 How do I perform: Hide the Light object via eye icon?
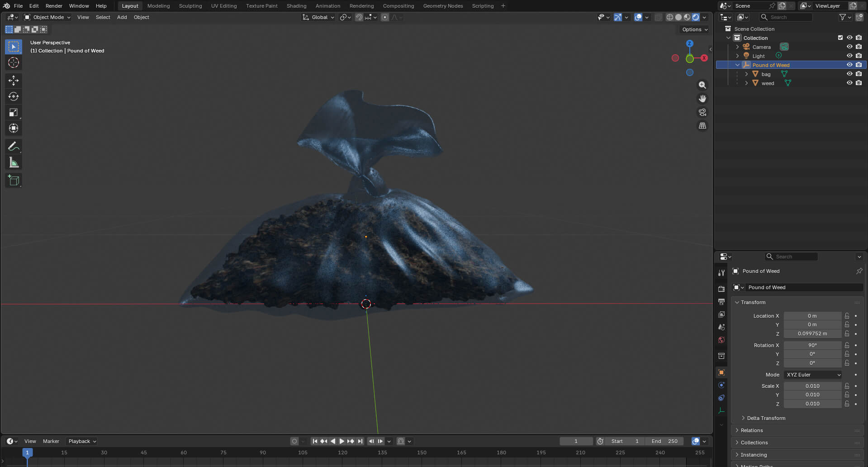click(x=849, y=56)
